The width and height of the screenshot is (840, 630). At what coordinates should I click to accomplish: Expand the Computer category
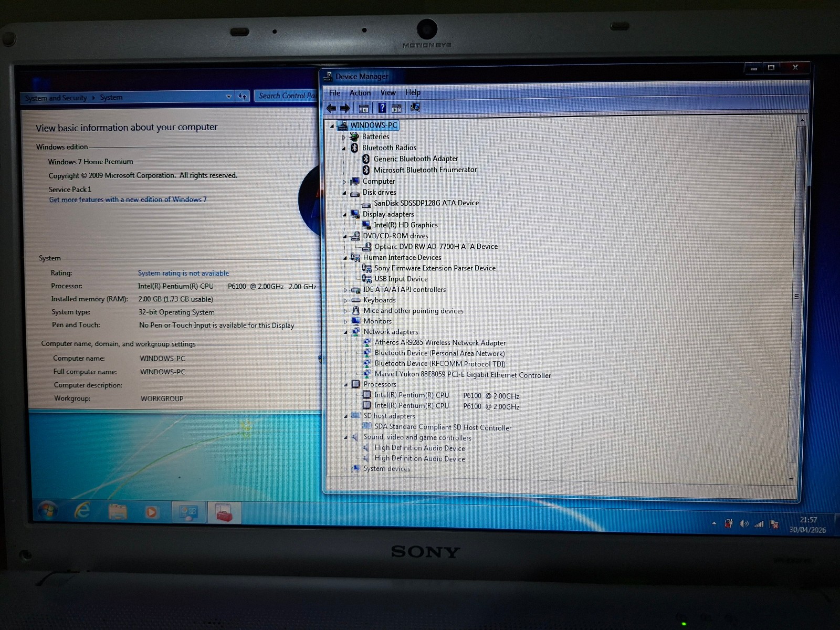[x=344, y=182]
